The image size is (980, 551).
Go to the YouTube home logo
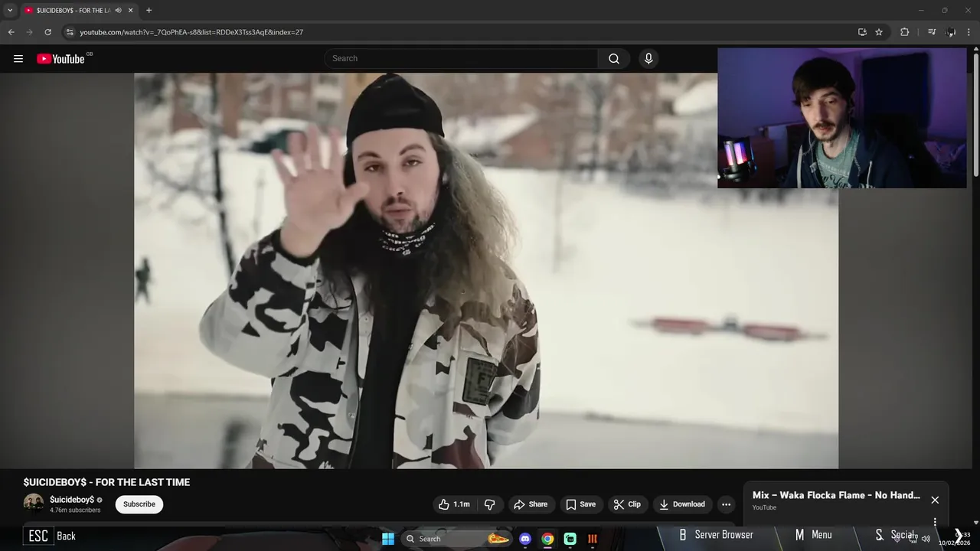60,59
